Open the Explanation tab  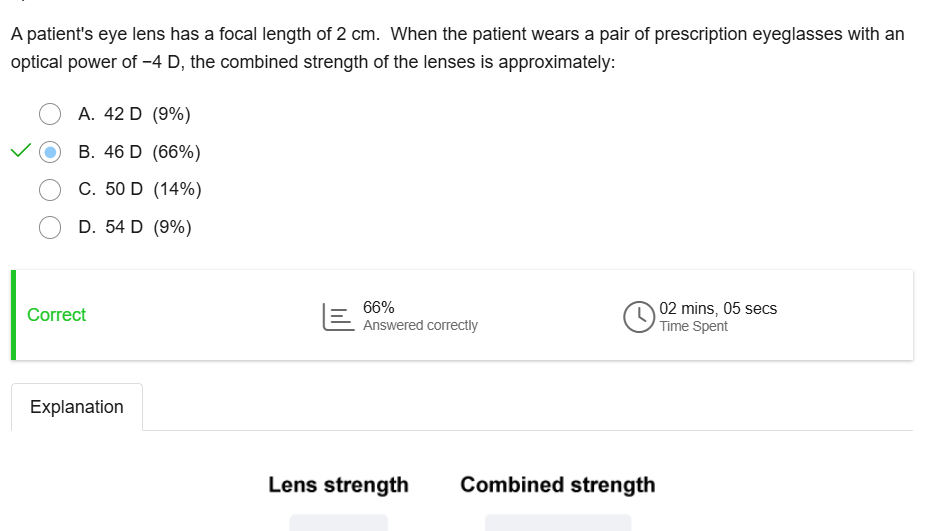[77, 407]
